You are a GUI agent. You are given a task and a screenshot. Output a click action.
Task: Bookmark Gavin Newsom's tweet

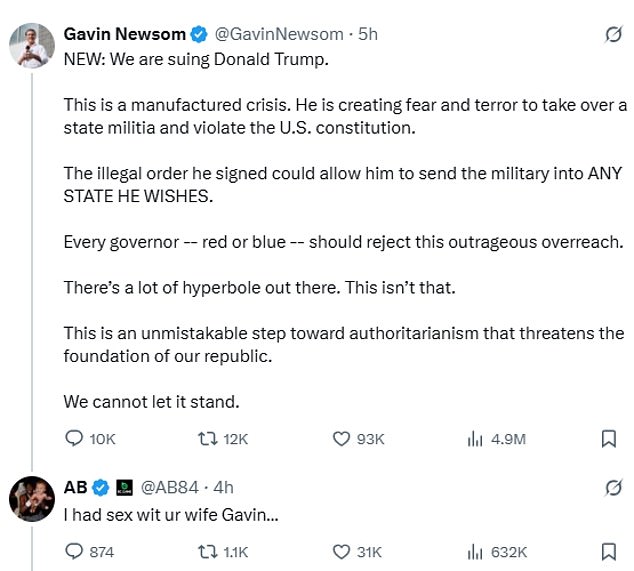point(607,438)
